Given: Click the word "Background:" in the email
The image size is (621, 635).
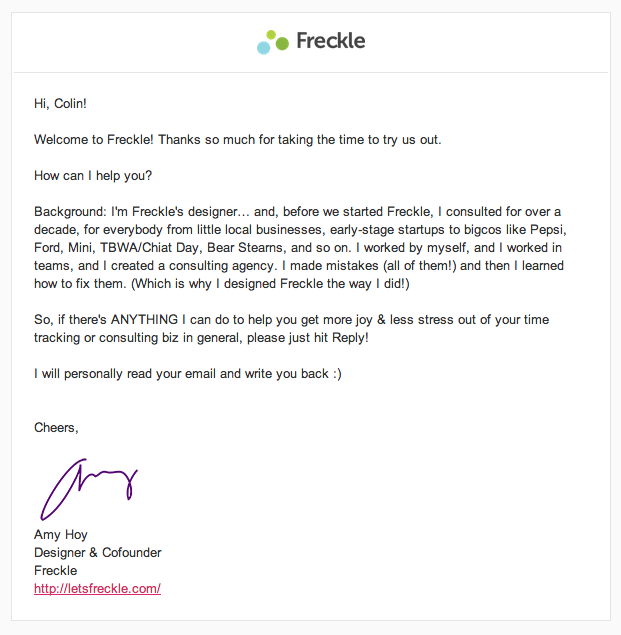Looking at the screenshot, I should 70,212.
